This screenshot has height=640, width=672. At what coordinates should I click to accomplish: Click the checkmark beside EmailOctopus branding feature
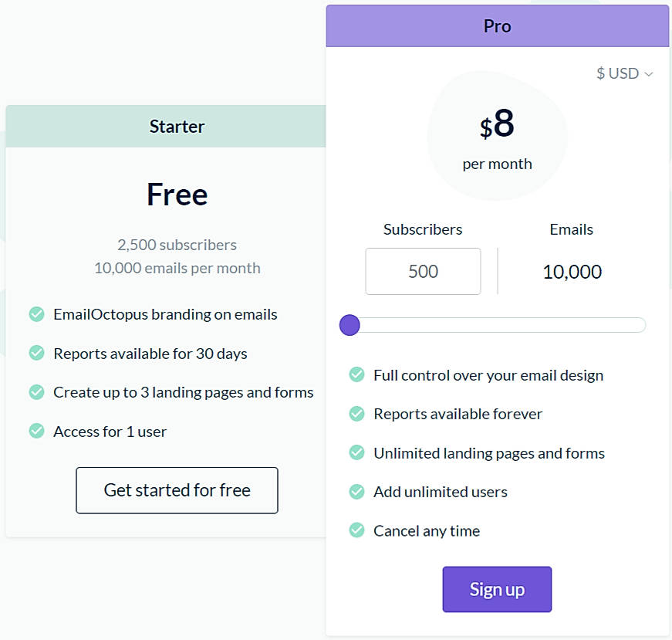point(36,314)
